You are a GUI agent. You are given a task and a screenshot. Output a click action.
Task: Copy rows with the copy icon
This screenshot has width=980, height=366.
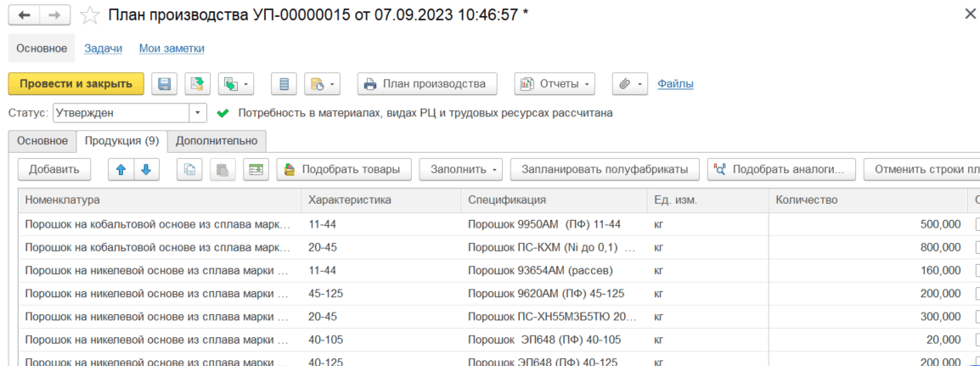190,169
